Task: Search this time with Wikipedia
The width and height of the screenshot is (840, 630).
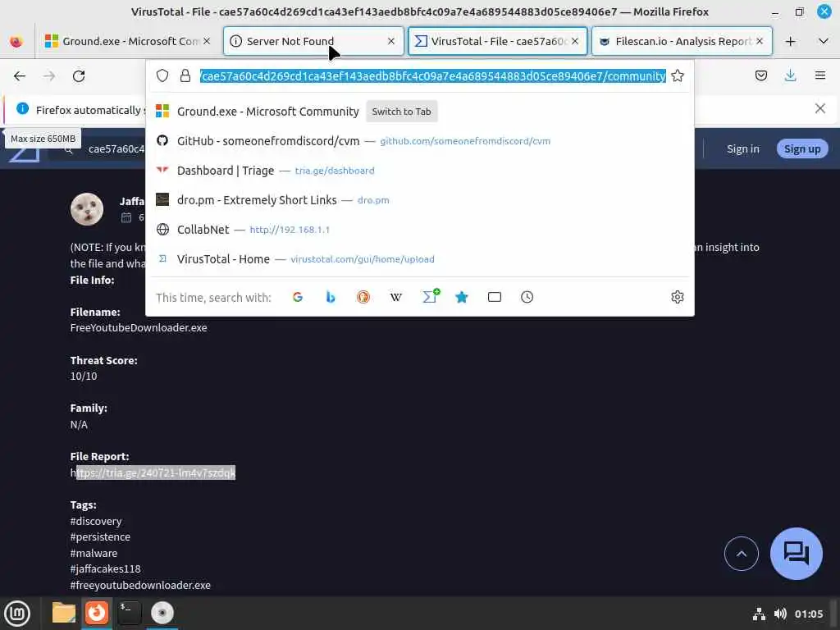Action: (x=396, y=297)
